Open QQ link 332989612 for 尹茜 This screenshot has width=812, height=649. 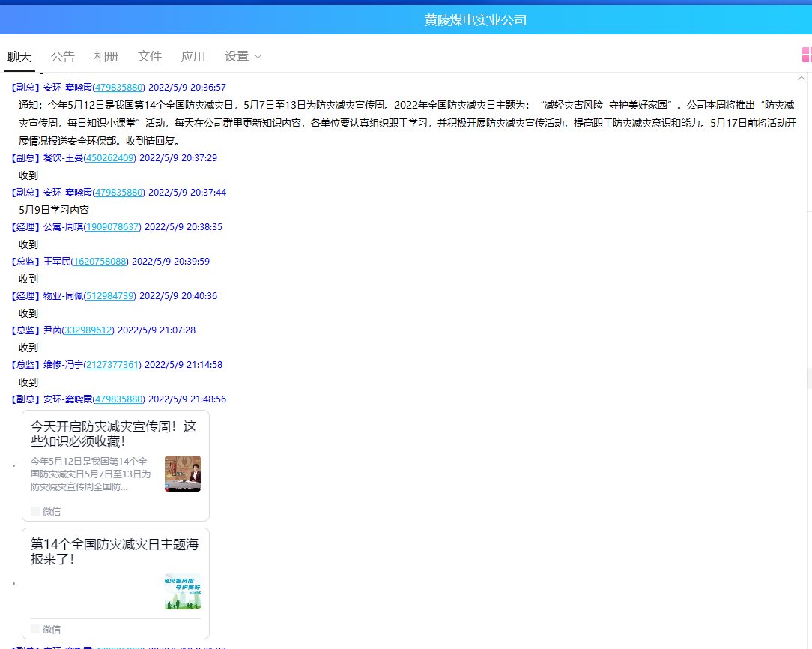pos(88,330)
